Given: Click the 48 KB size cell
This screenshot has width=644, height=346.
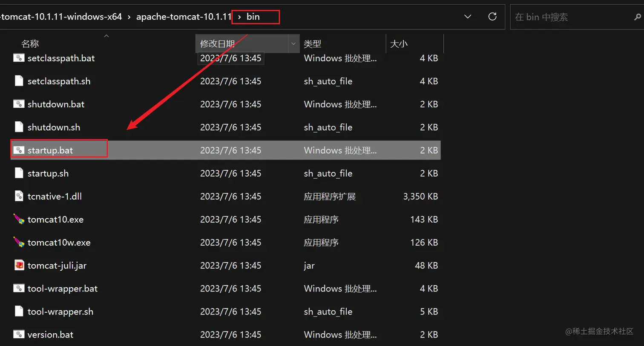Looking at the screenshot, I should point(426,265).
